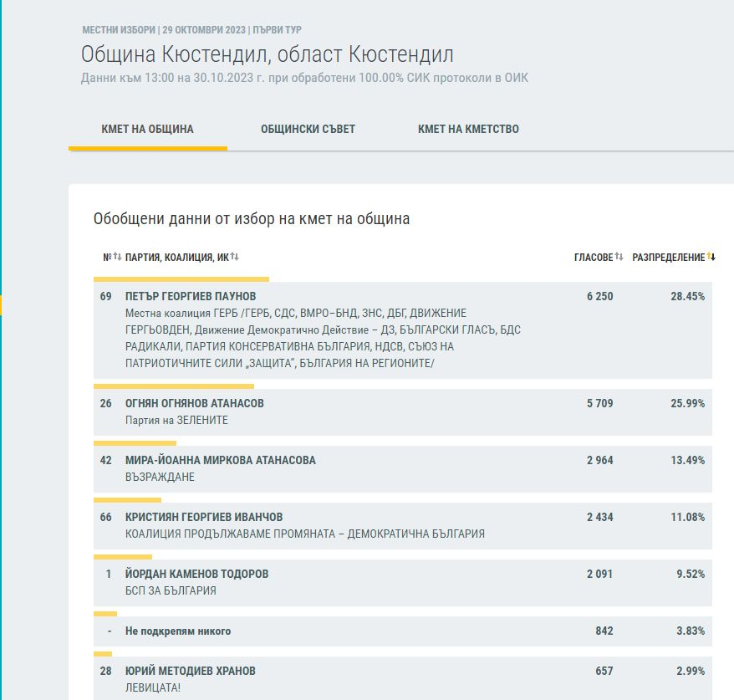Select candidate ПЕТЪР ГЕОРГИЕВ ПАУНОВ
734x700 pixels.
tap(191, 296)
